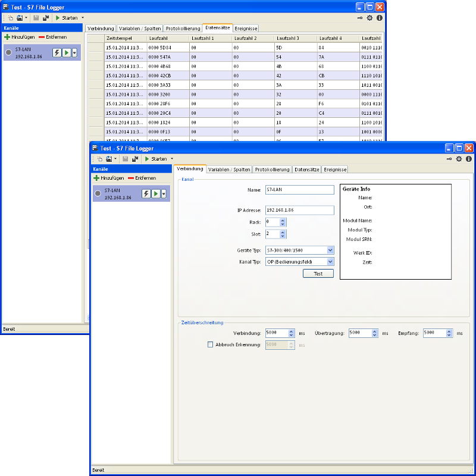Increase the Rack value with the up arrow
Image resolution: width=476 pixels, height=476 pixels.
pyautogui.click(x=283, y=220)
